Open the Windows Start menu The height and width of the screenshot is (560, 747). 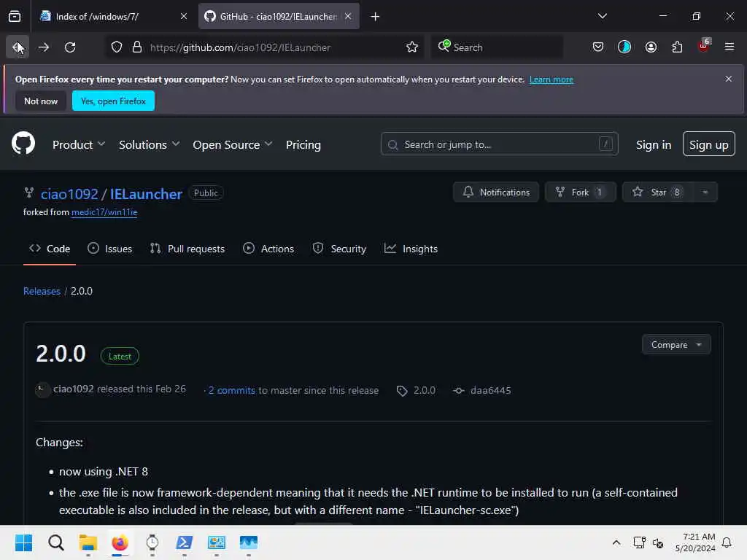23,542
